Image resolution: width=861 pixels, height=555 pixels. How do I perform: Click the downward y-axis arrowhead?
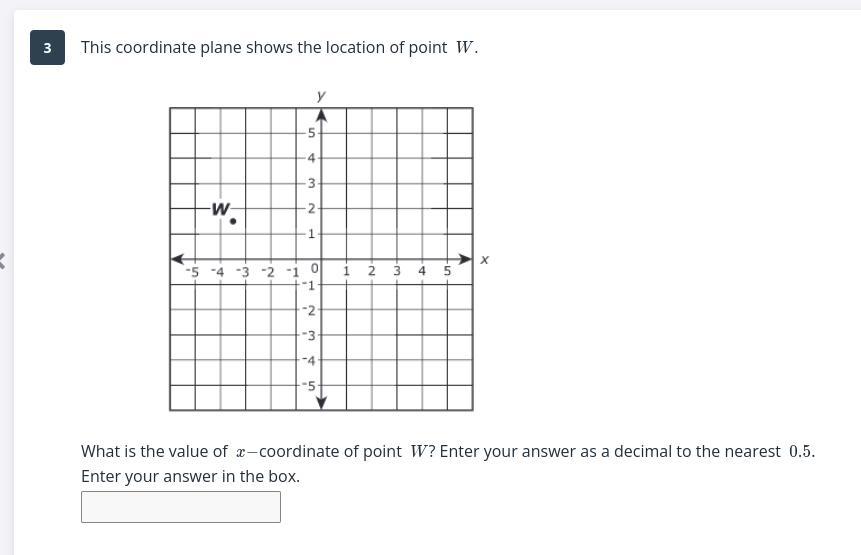click(x=321, y=401)
